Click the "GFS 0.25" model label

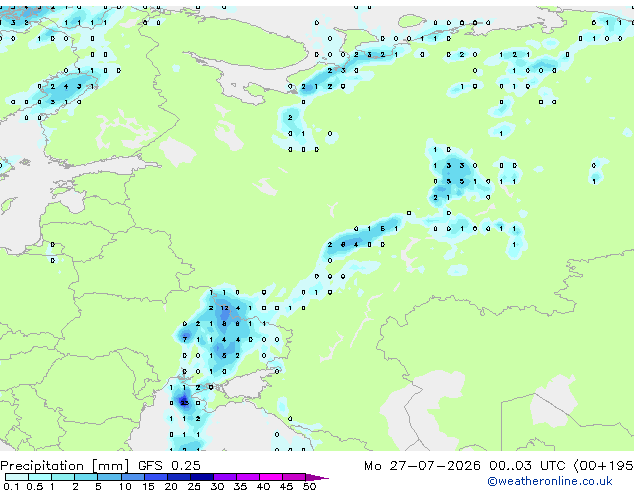pyautogui.click(x=169, y=466)
